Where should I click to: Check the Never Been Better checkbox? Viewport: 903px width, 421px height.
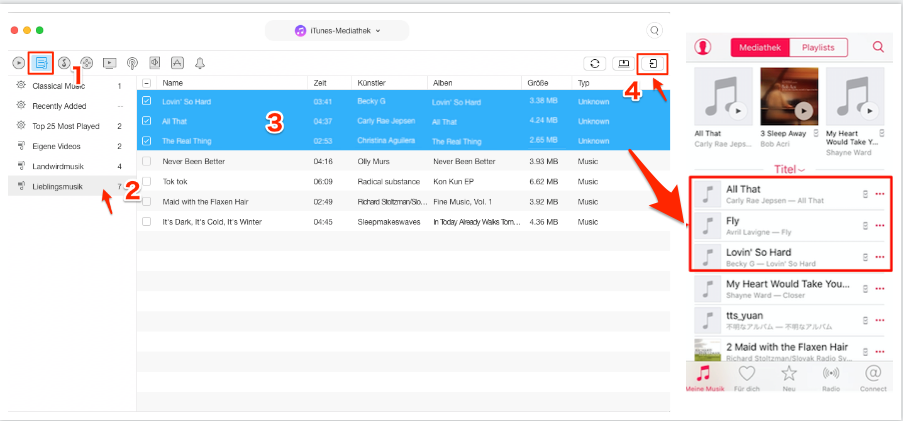click(147, 160)
